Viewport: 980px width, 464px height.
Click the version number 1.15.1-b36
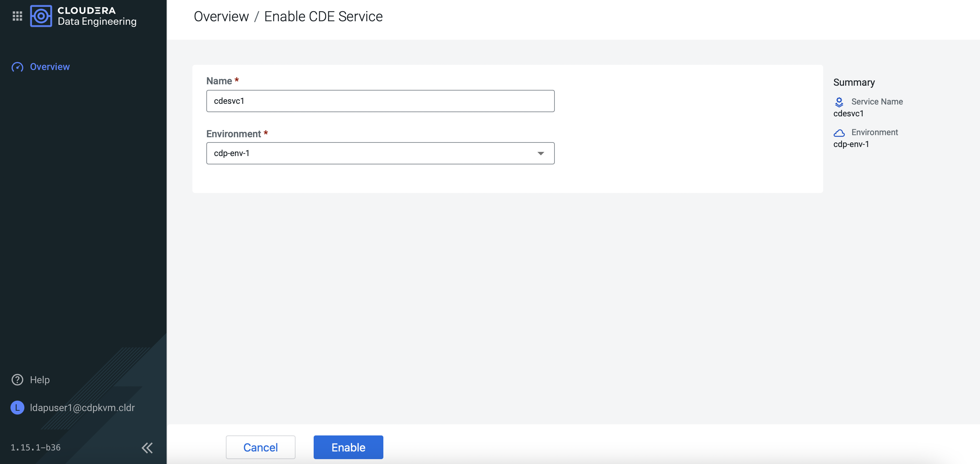[36, 448]
